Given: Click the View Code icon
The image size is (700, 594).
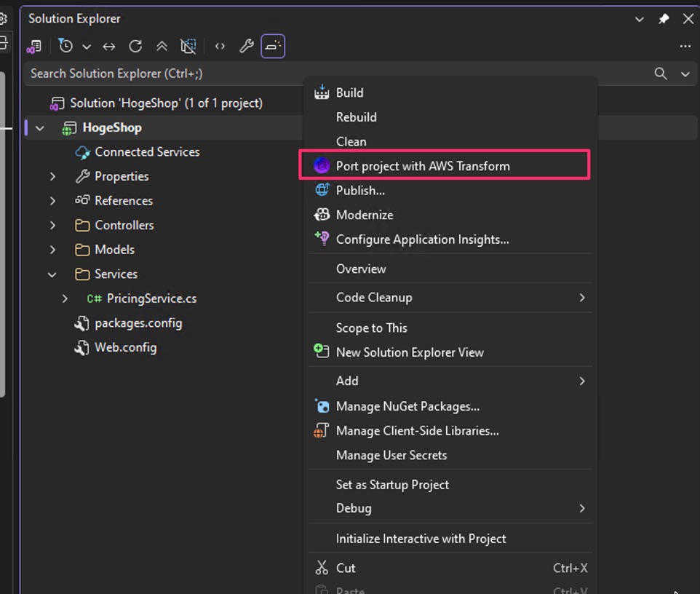Looking at the screenshot, I should 220,46.
